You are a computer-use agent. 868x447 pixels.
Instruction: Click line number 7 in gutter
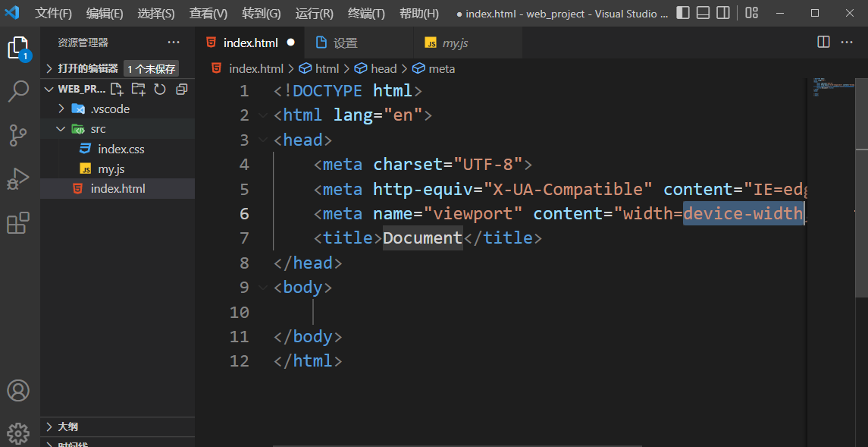click(244, 238)
